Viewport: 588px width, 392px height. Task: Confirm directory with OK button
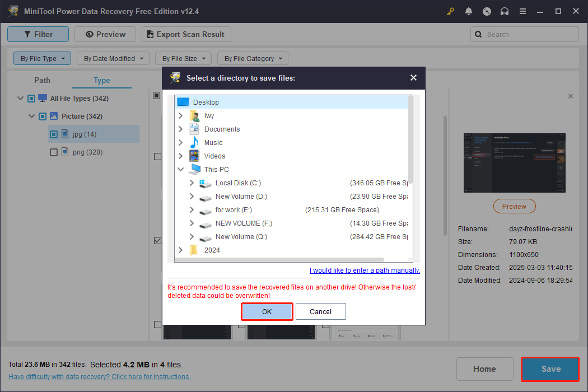click(x=267, y=312)
